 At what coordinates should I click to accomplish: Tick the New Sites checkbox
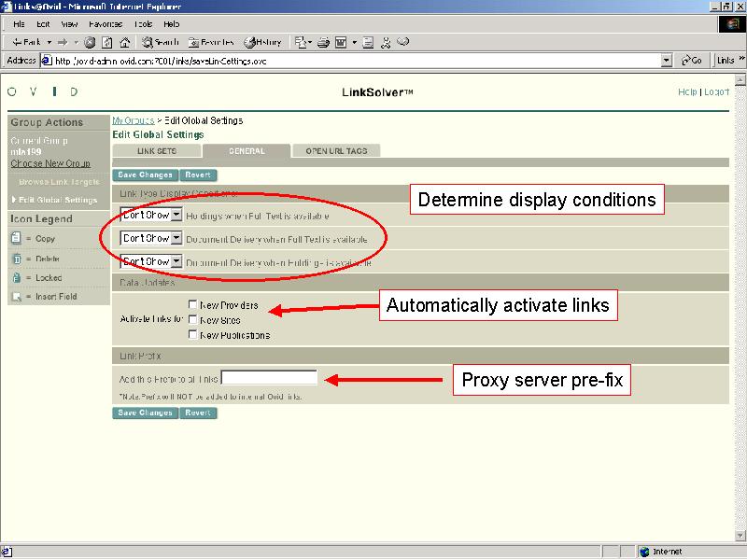[193, 319]
